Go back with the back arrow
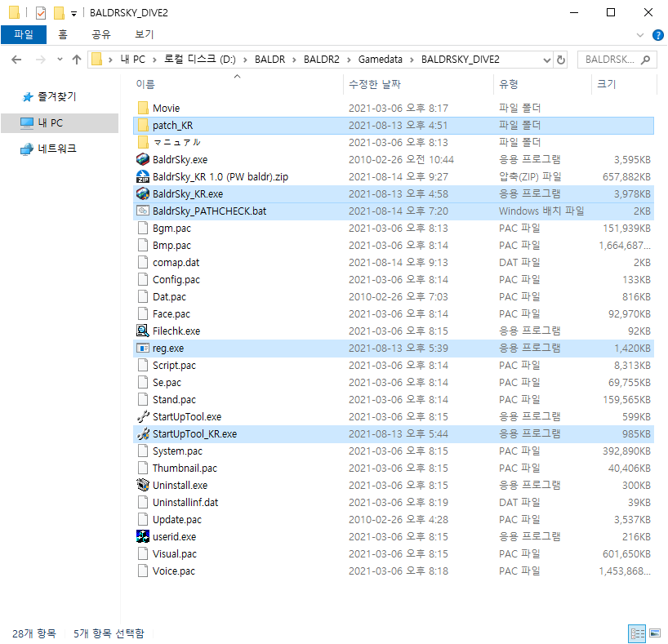The width and height of the screenshot is (668, 644). click(x=16, y=60)
